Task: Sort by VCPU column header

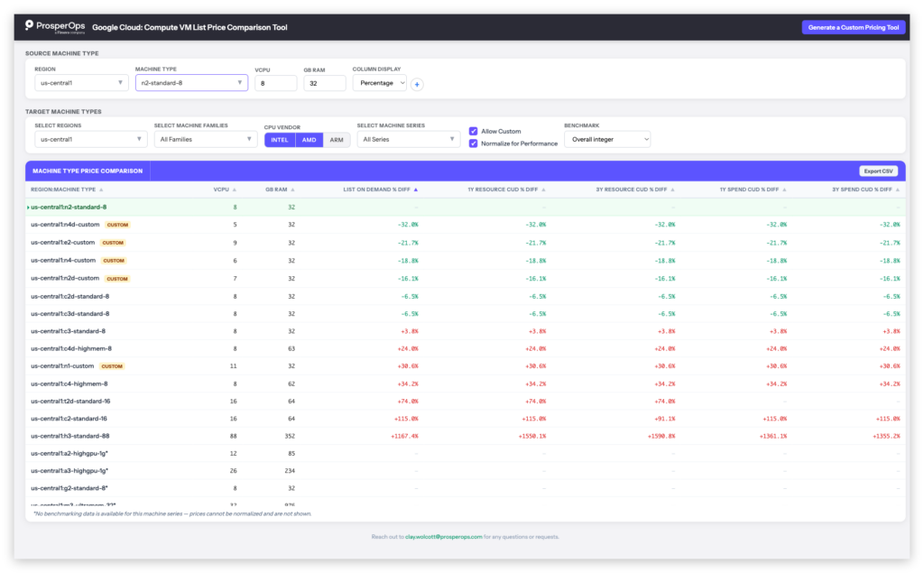Action: pos(225,189)
